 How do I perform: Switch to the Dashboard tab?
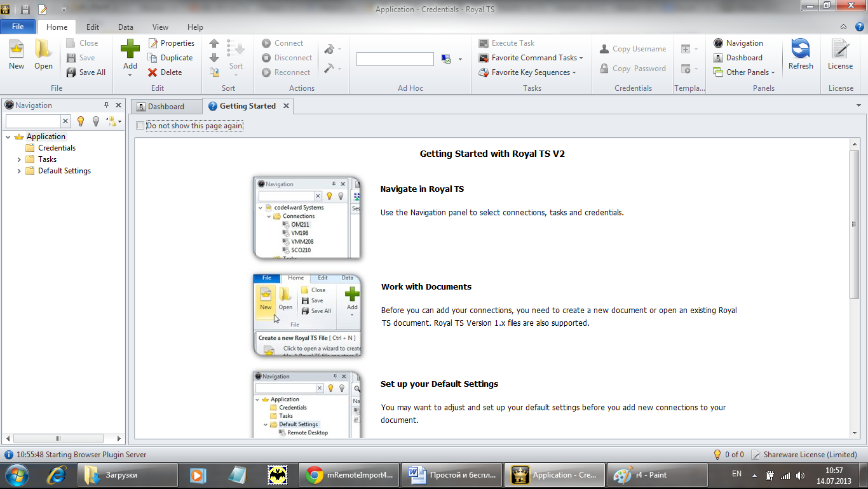[166, 107]
